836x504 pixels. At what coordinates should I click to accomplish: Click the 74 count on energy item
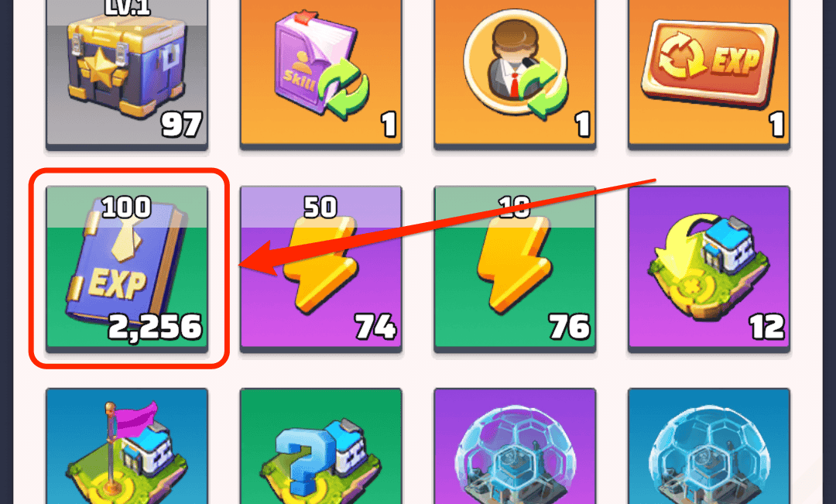point(376,327)
